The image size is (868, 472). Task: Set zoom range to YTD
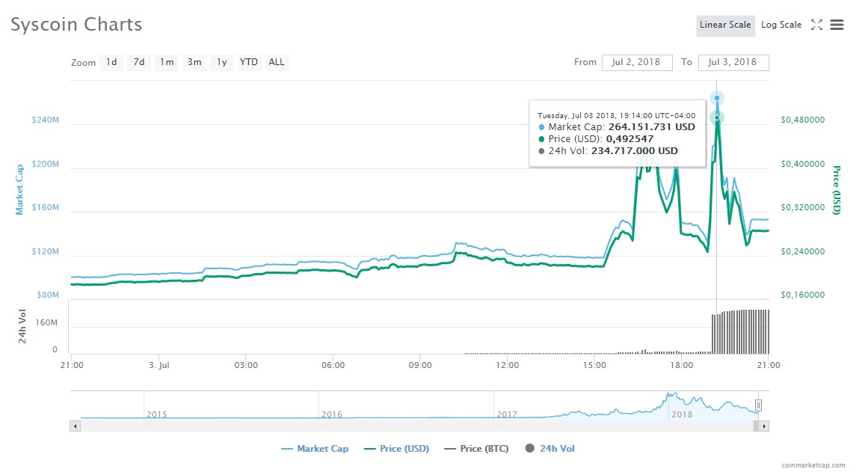[248, 62]
